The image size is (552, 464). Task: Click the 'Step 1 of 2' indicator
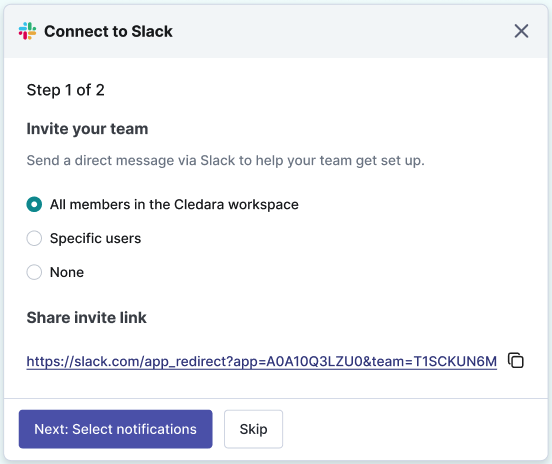tap(65, 90)
